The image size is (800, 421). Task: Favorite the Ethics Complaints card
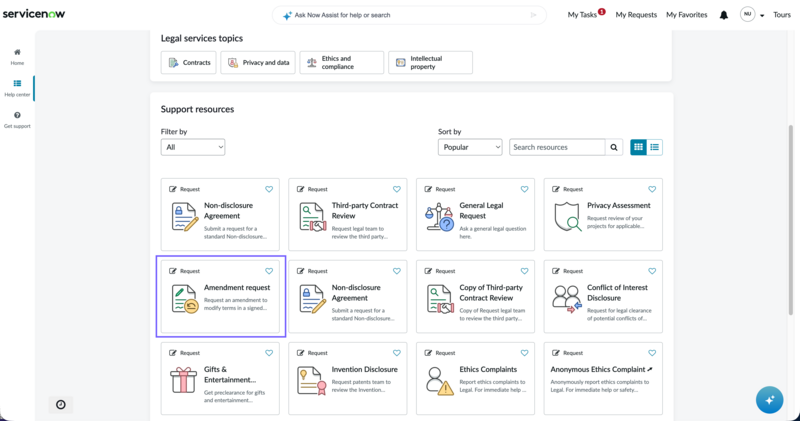click(524, 353)
